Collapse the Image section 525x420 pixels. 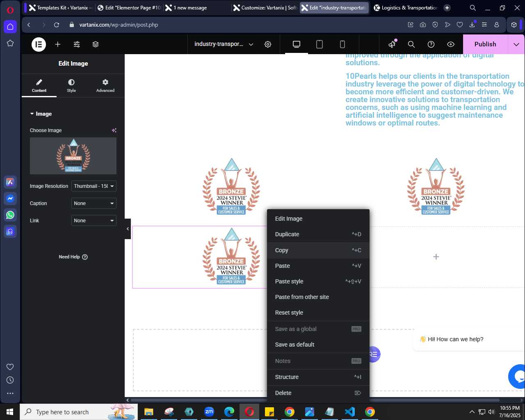tap(41, 114)
